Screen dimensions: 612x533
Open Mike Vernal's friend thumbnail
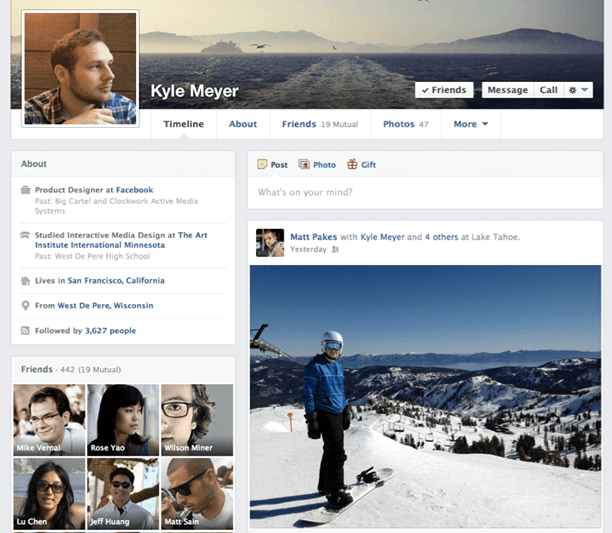(49, 420)
